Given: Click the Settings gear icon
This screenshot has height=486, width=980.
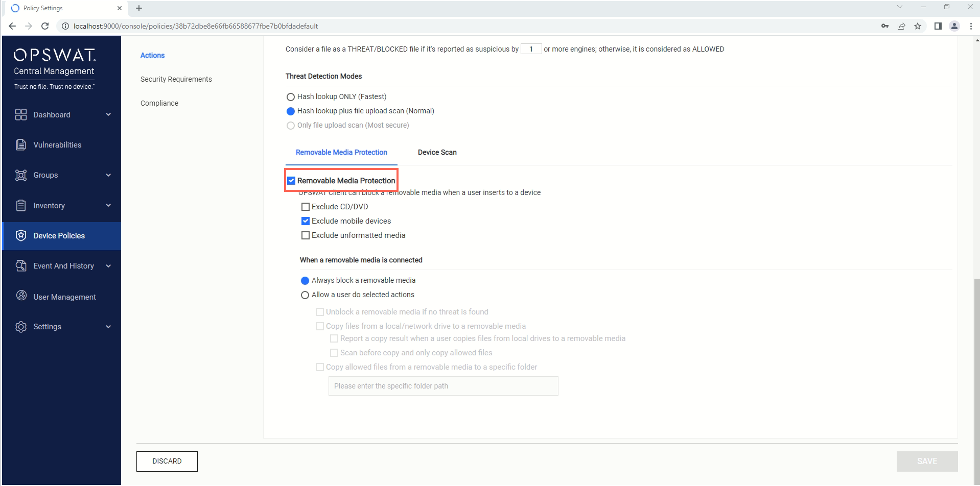Looking at the screenshot, I should point(21,327).
